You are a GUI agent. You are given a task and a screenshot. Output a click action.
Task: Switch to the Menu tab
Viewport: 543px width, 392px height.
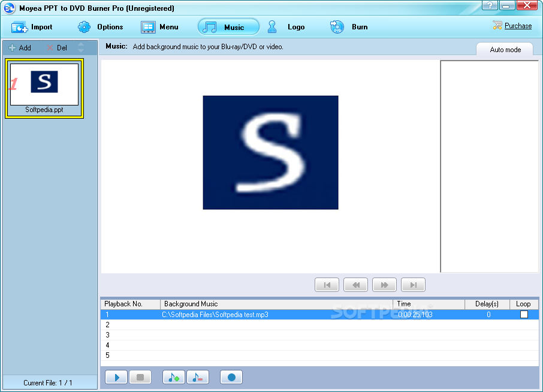(159, 27)
